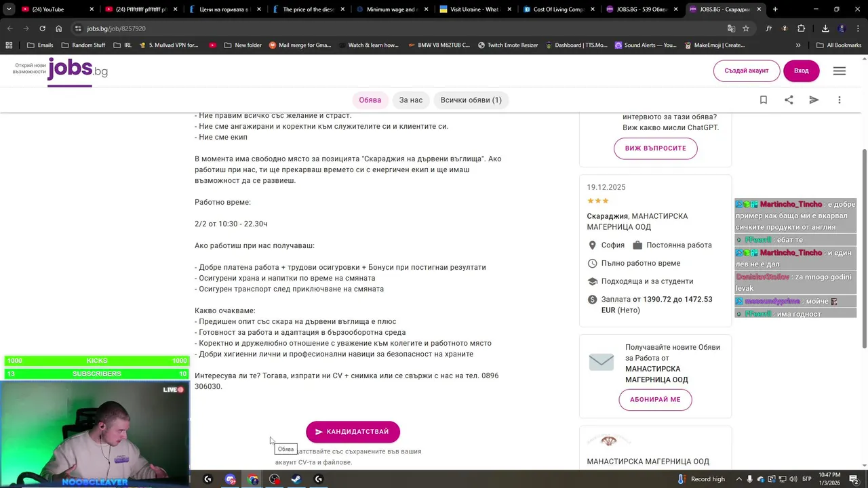Switch to Minimum wage tab
The height and width of the screenshot is (488, 868).
click(x=392, y=9)
